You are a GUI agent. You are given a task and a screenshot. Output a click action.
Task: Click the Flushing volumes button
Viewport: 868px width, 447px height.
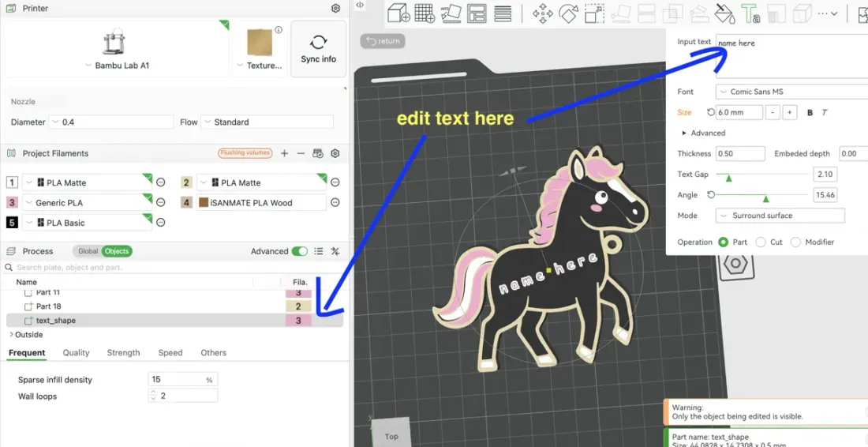click(245, 153)
